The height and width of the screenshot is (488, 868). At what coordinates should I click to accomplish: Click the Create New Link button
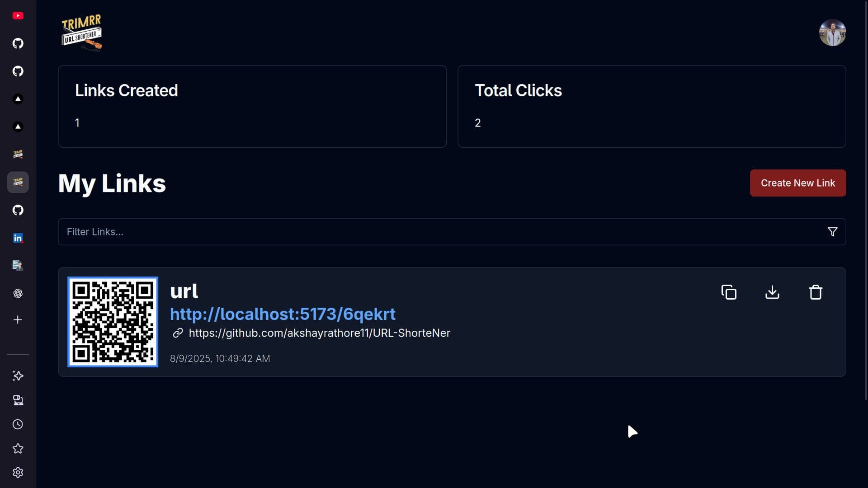[797, 183]
